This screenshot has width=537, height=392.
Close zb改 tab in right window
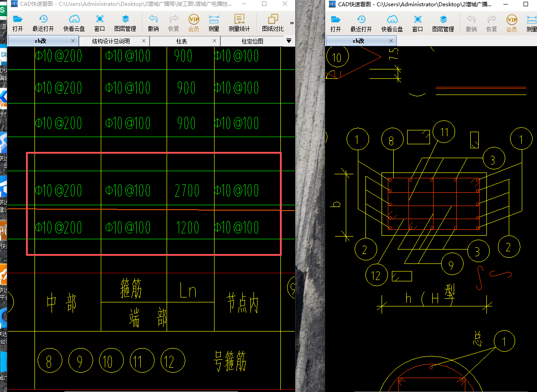391,41
